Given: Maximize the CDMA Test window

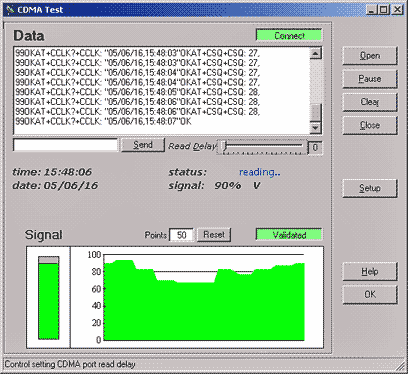Looking at the screenshot, I should coord(384,10).
